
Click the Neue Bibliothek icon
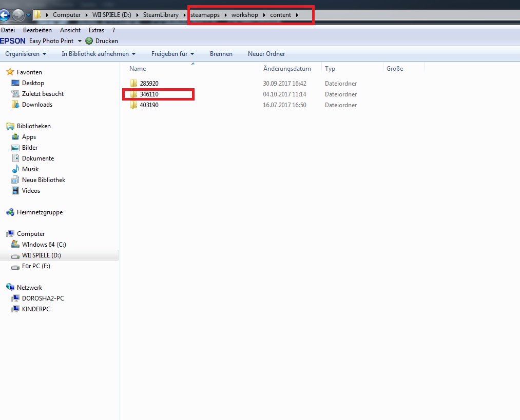(15, 179)
